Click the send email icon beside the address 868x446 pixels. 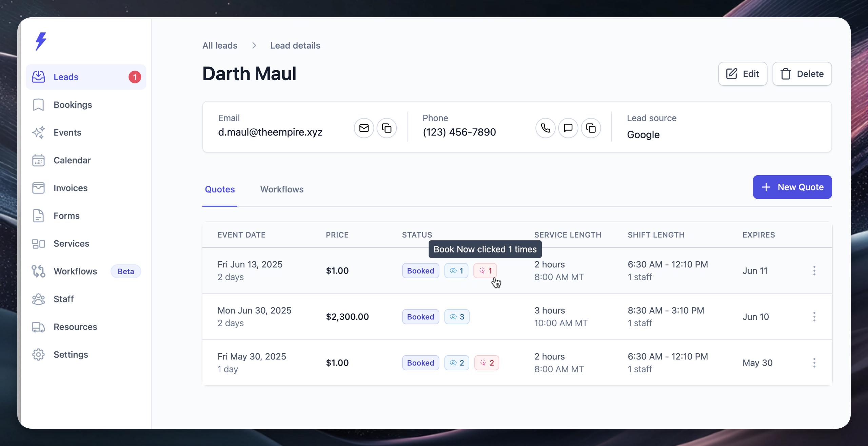click(x=364, y=128)
